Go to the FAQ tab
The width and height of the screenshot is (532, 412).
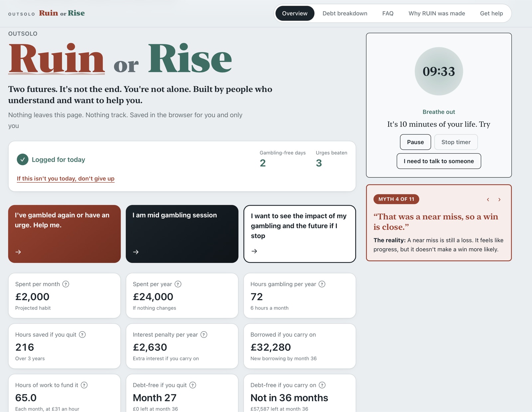(x=388, y=13)
